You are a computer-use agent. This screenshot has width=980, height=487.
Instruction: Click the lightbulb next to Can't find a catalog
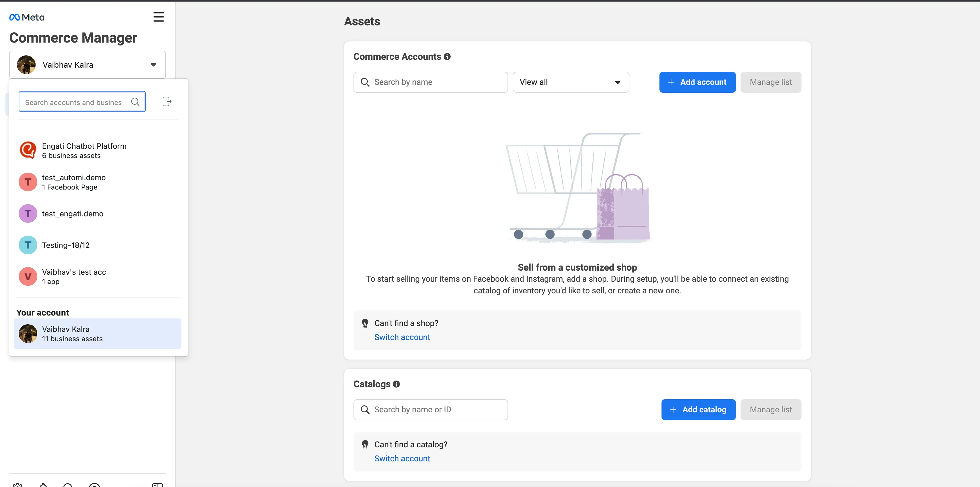click(x=365, y=445)
